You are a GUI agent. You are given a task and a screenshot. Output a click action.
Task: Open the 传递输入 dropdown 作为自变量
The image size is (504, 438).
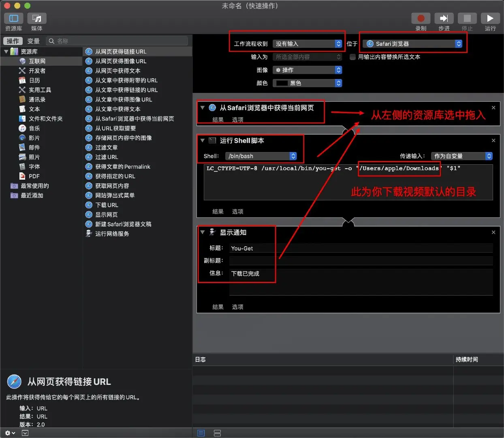(462, 156)
